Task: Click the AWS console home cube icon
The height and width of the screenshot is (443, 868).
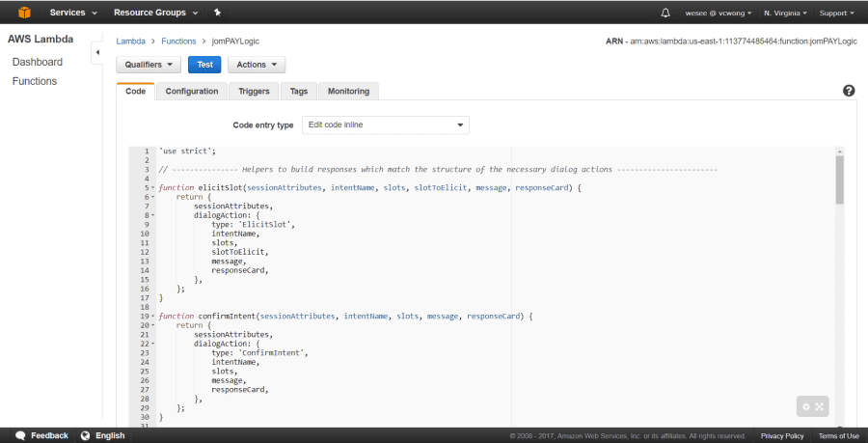Action: (24, 13)
